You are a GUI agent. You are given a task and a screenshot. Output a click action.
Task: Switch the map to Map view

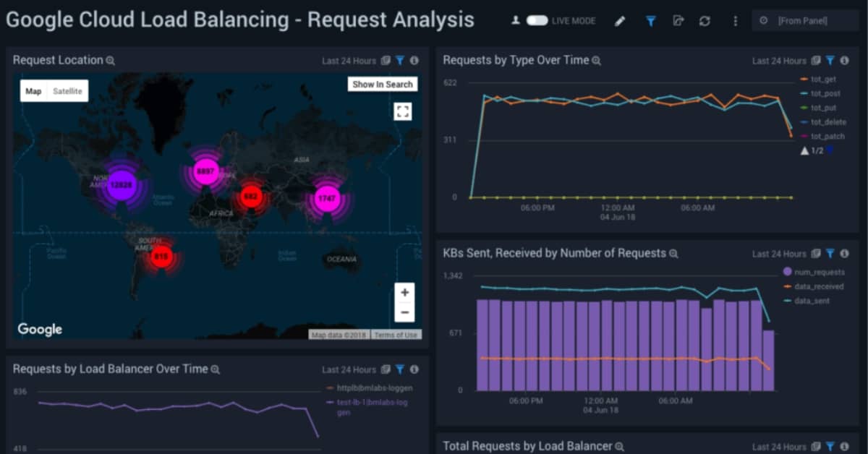pyautogui.click(x=33, y=91)
